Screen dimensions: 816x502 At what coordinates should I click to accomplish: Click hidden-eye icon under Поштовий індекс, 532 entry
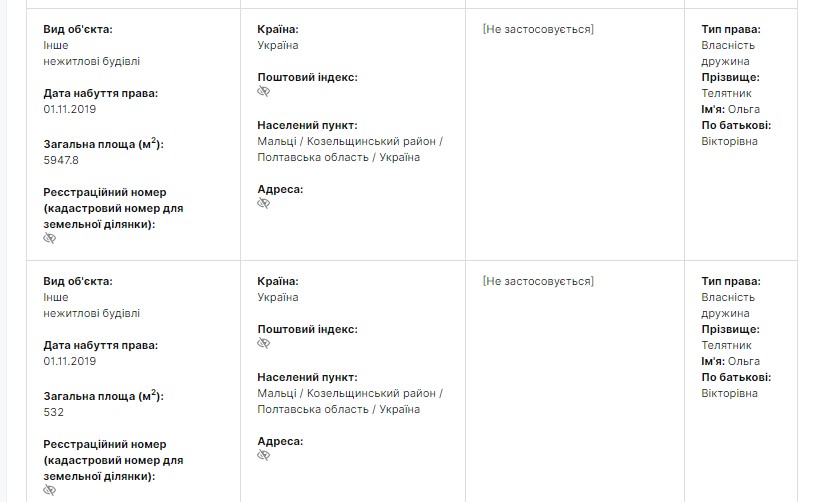pyautogui.click(x=264, y=343)
